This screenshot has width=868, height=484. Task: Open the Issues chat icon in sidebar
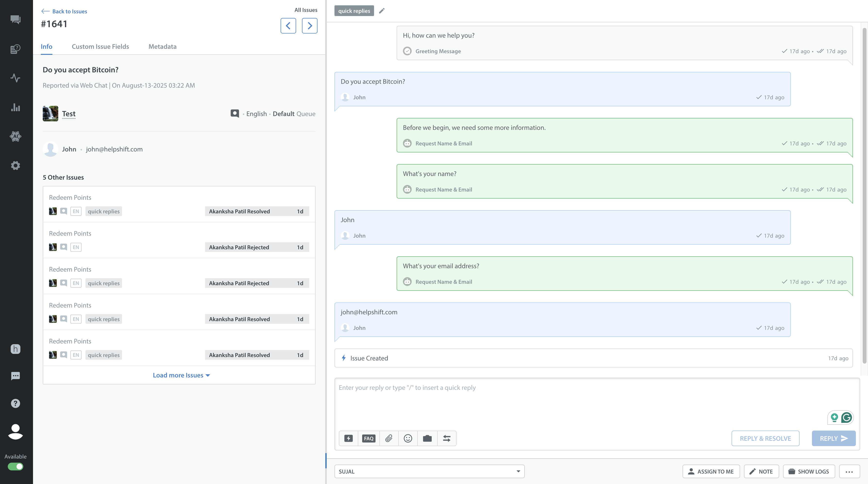pos(16,20)
